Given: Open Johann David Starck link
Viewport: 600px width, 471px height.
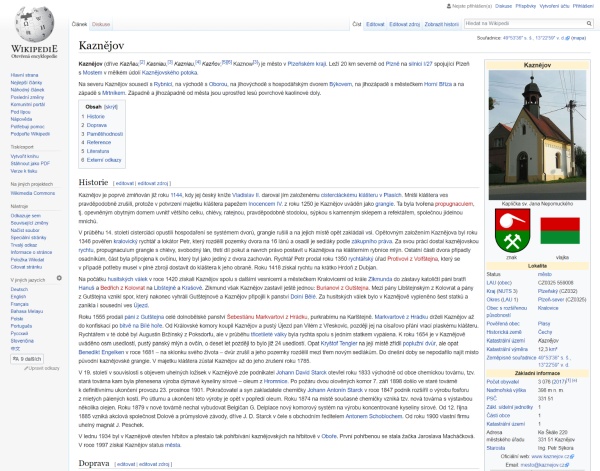Looking at the screenshot, I should pos(302,372).
